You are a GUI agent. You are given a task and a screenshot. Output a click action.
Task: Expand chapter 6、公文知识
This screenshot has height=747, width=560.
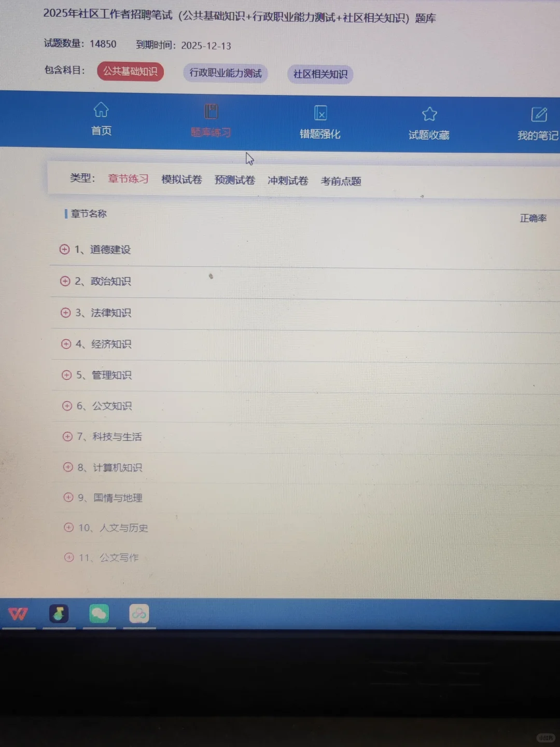pos(66,406)
